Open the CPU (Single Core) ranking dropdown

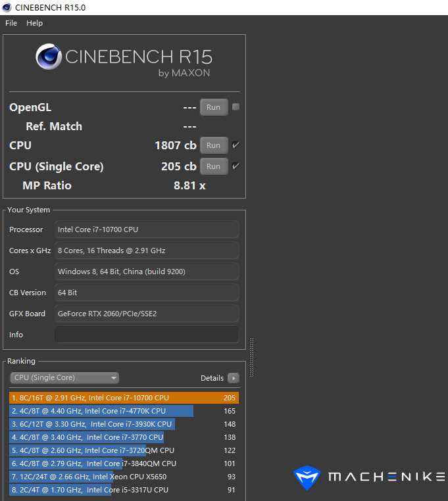pyautogui.click(x=64, y=377)
